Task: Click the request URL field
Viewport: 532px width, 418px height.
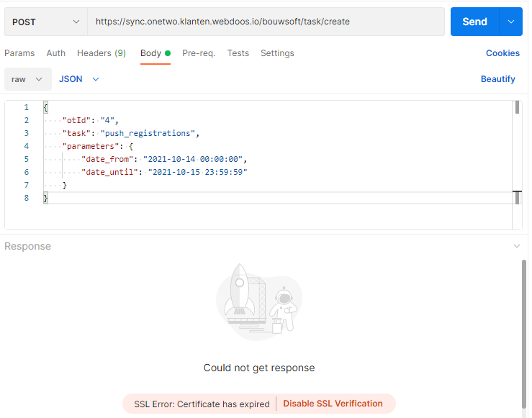Action: (x=265, y=22)
